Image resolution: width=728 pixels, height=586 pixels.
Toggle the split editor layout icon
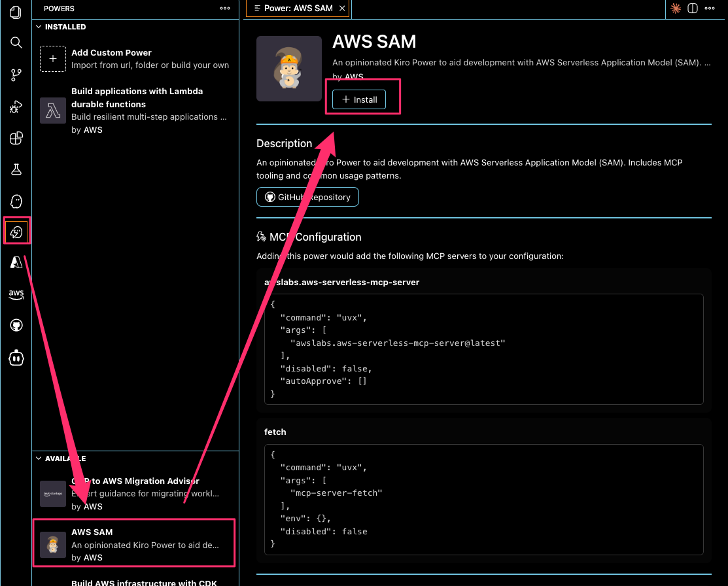(692, 9)
